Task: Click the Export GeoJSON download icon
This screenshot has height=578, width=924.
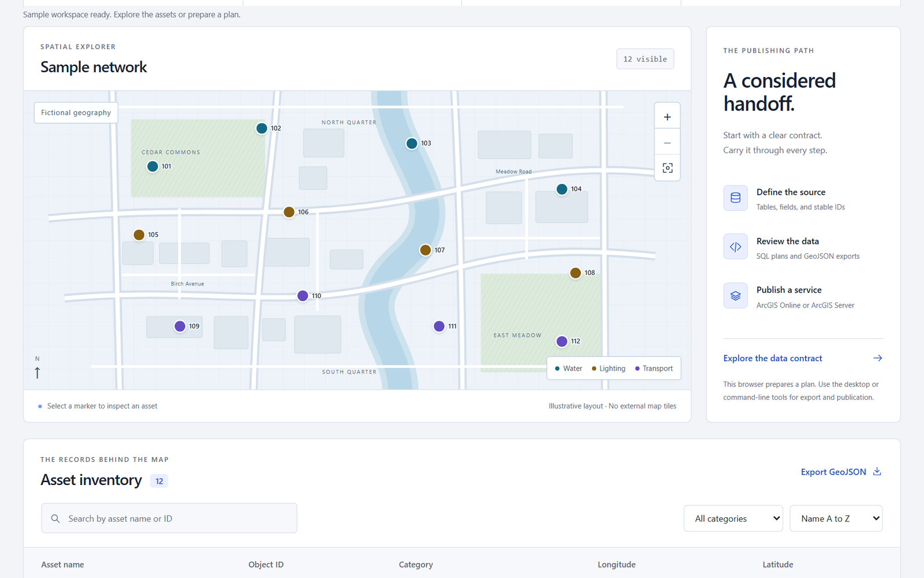Action: pyautogui.click(x=877, y=472)
